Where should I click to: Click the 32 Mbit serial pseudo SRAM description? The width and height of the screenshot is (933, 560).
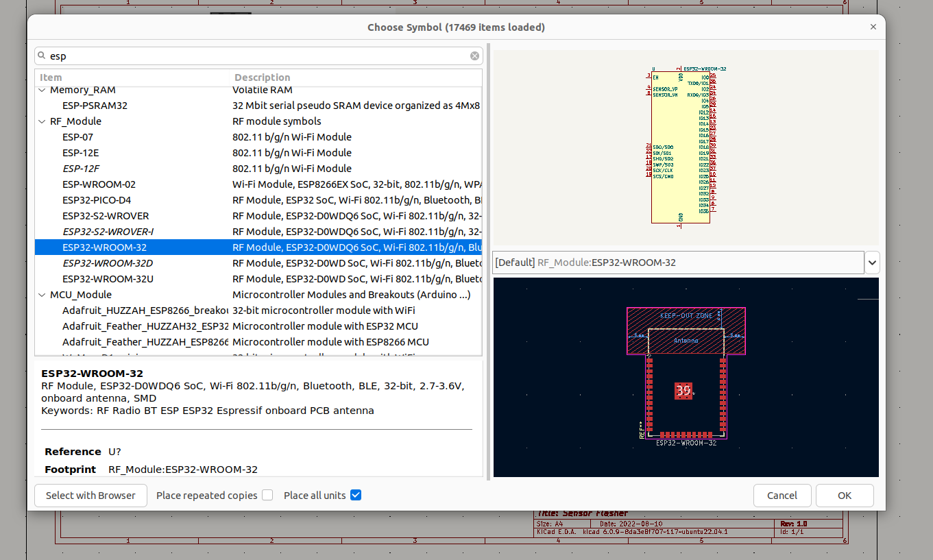(356, 106)
